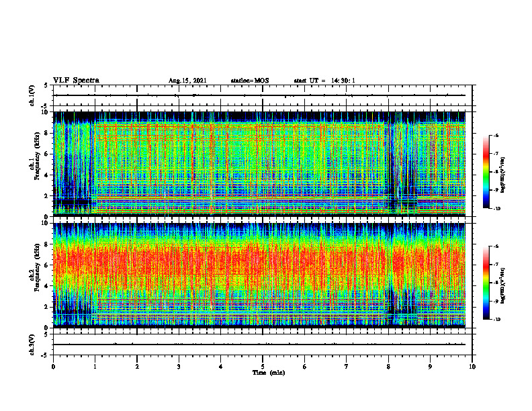Click time axis tick label "7"
The image size is (532, 411).
346,367
